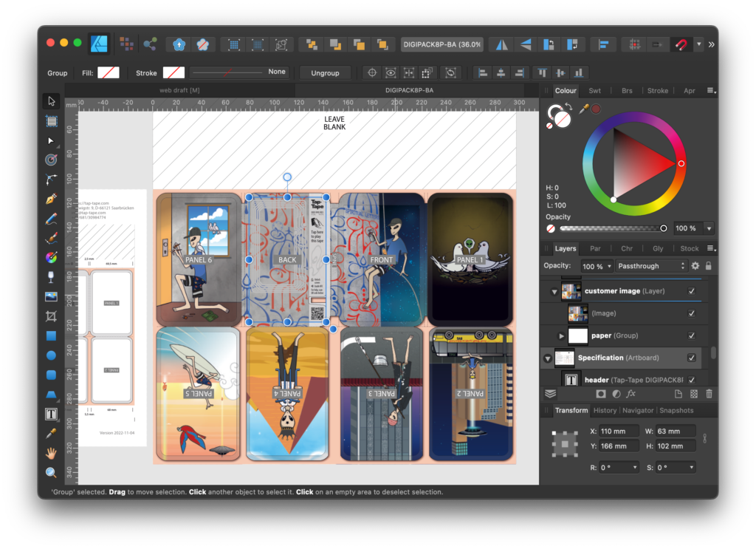
Task: Select the Node tool
Action: [x=51, y=141]
